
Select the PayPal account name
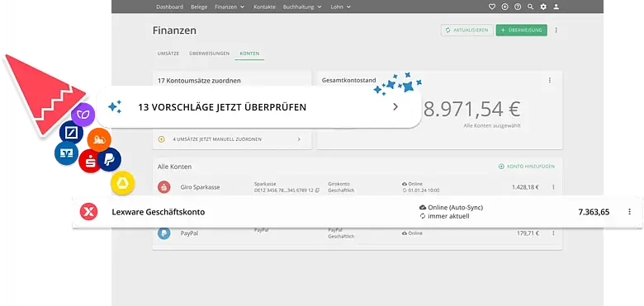pyautogui.click(x=189, y=233)
